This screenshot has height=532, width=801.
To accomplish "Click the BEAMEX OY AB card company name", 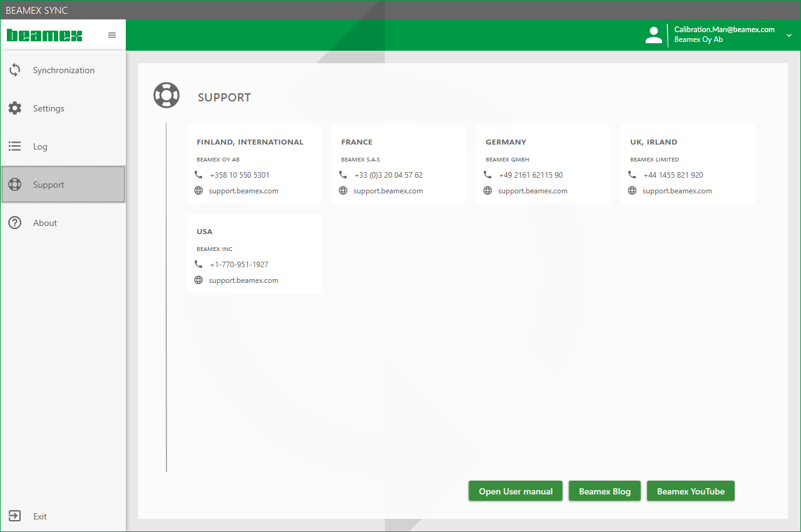I will click(218, 160).
